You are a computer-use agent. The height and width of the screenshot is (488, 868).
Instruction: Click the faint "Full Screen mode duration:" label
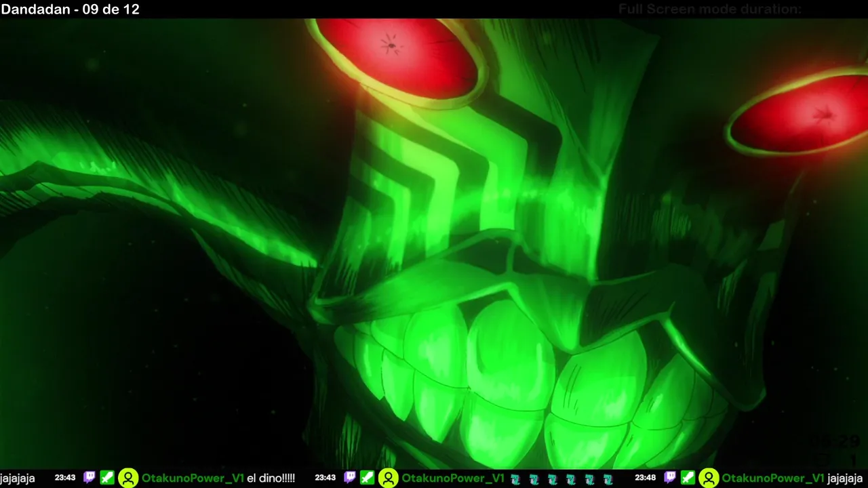coord(710,9)
